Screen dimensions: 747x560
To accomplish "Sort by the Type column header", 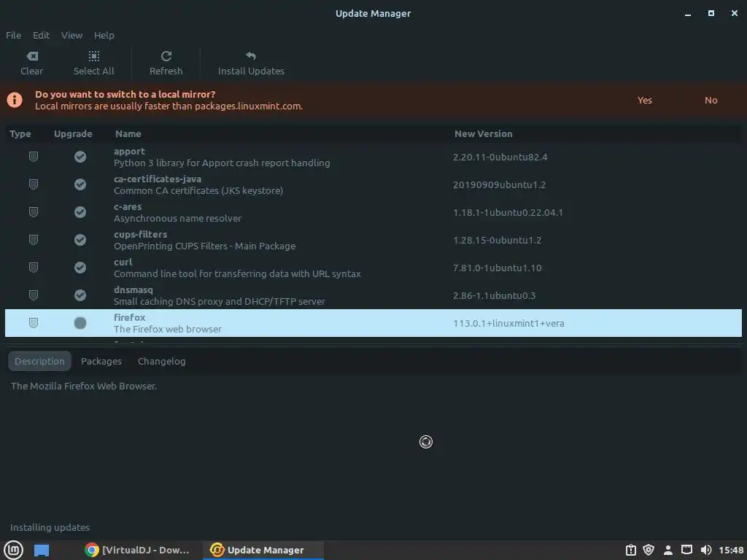I will coord(20,134).
